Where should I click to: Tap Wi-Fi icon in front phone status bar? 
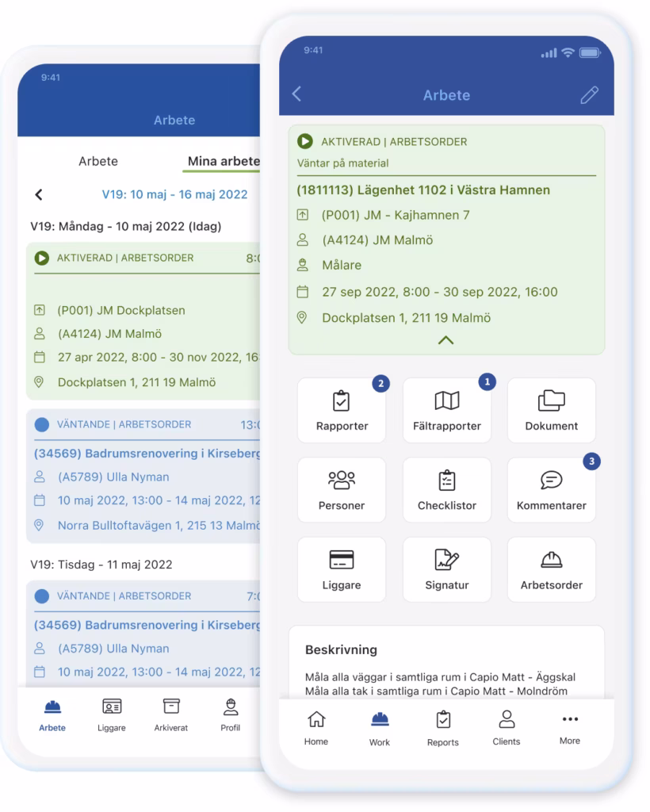click(568, 52)
